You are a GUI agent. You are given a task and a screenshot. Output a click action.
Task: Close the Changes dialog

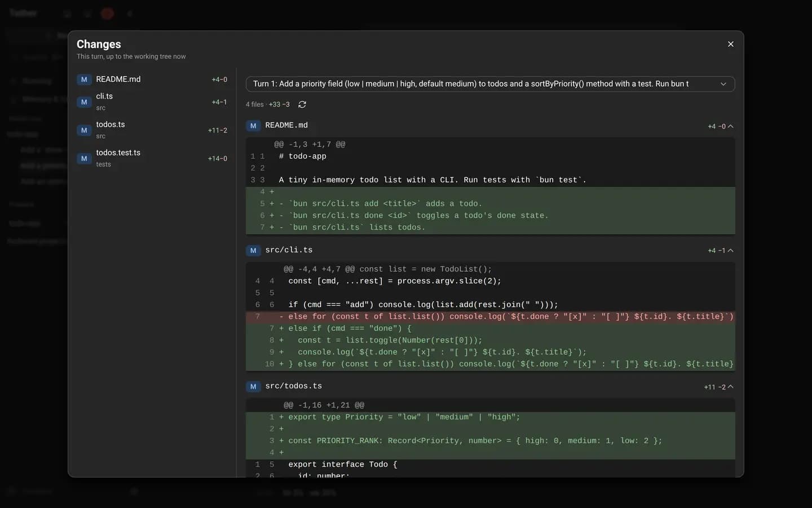pos(730,44)
